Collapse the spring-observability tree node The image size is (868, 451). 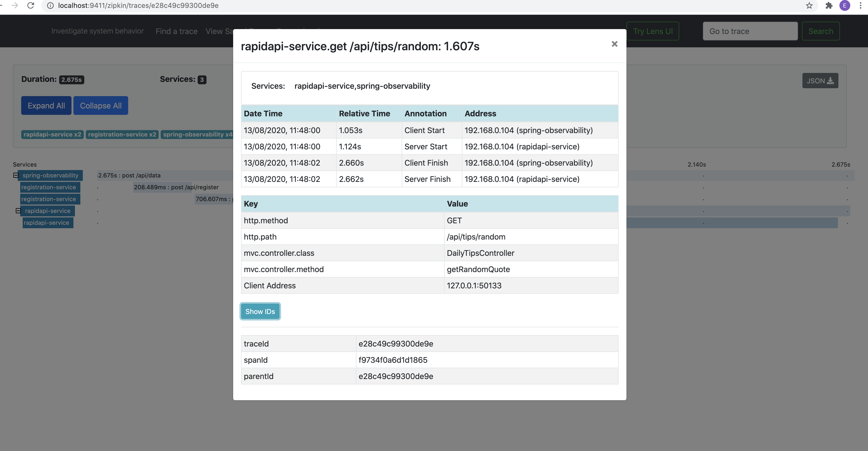pos(16,175)
